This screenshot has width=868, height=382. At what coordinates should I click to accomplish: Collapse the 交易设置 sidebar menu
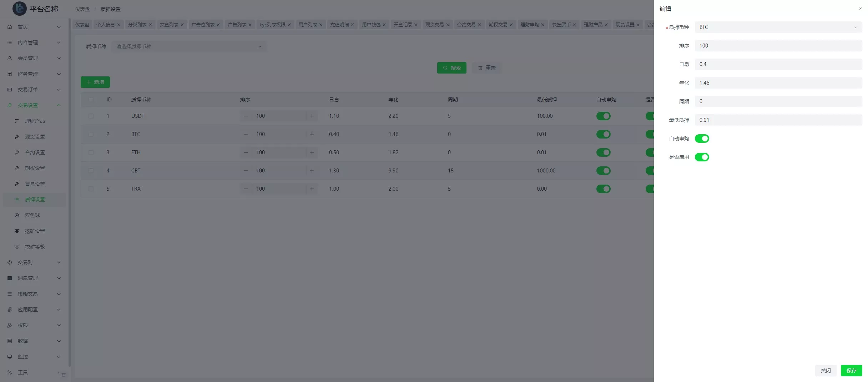[34, 105]
